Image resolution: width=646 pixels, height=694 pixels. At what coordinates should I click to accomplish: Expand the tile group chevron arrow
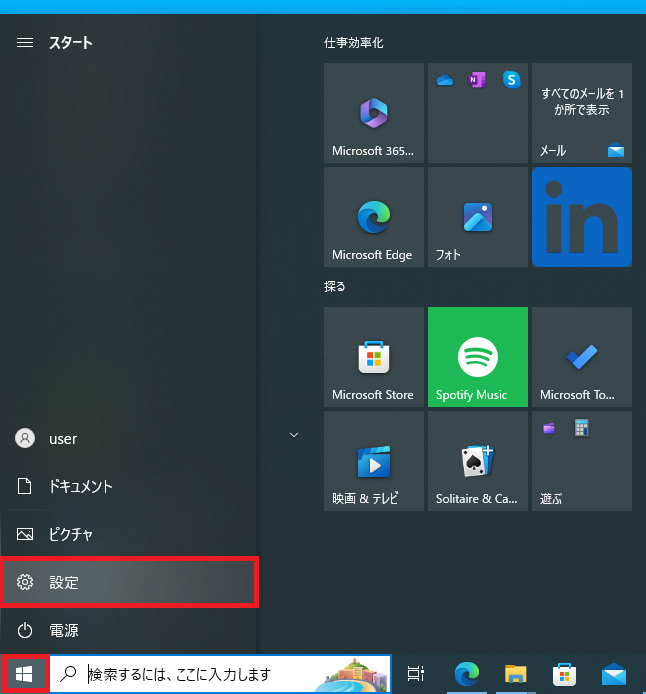point(294,435)
